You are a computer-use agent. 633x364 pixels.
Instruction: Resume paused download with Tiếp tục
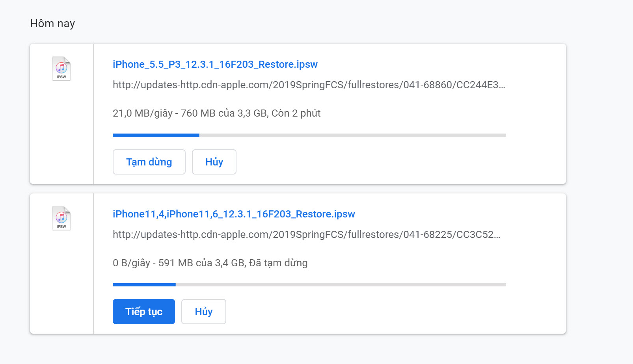coord(144,312)
